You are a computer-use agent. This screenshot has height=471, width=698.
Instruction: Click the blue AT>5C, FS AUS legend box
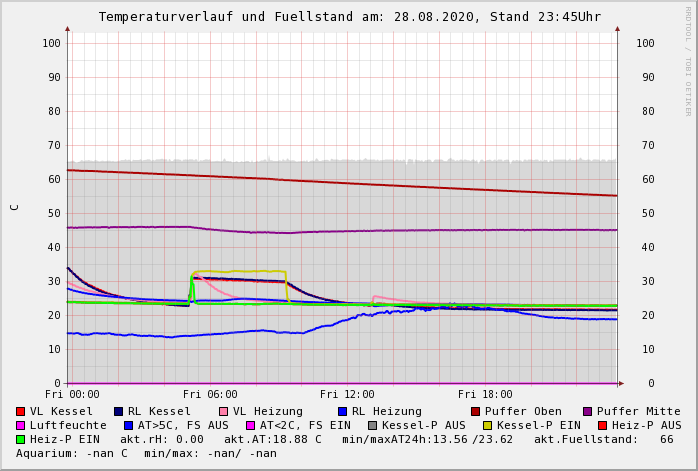click(x=129, y=425)
